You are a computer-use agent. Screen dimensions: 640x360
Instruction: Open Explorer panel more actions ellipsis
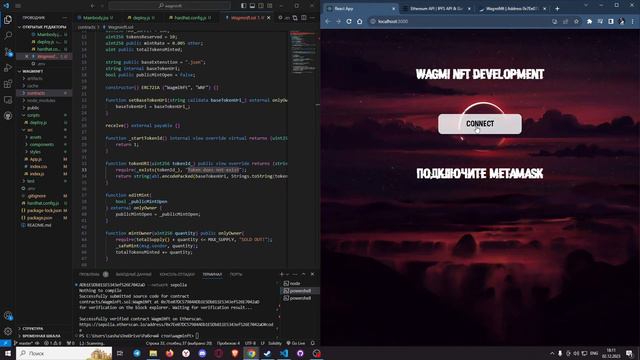coord(65,18)
